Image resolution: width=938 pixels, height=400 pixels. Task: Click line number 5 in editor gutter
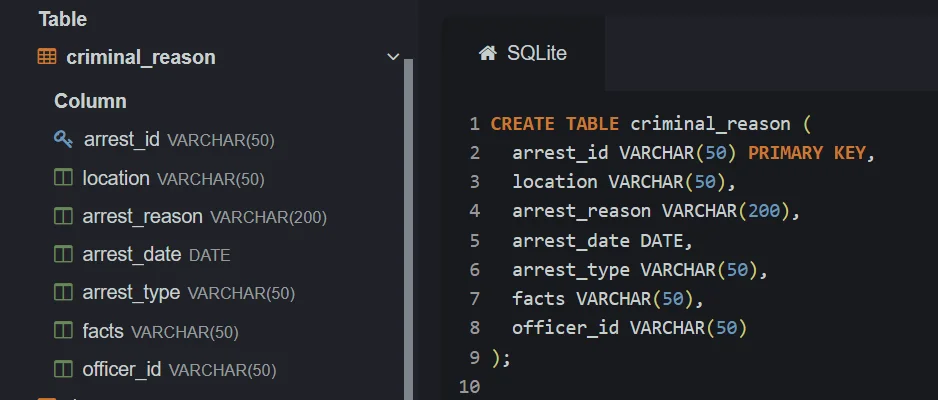point(475,241)
